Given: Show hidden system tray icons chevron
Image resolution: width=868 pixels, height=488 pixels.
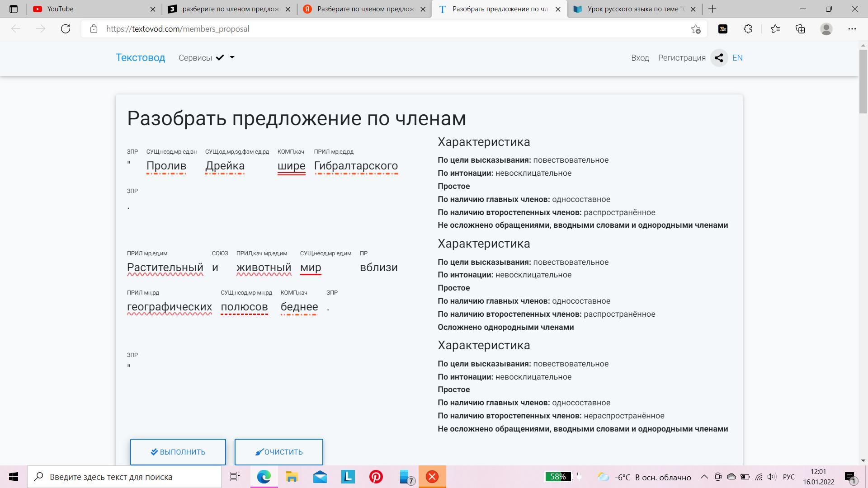Looking at the screenshot, I should tap(704, 477).
